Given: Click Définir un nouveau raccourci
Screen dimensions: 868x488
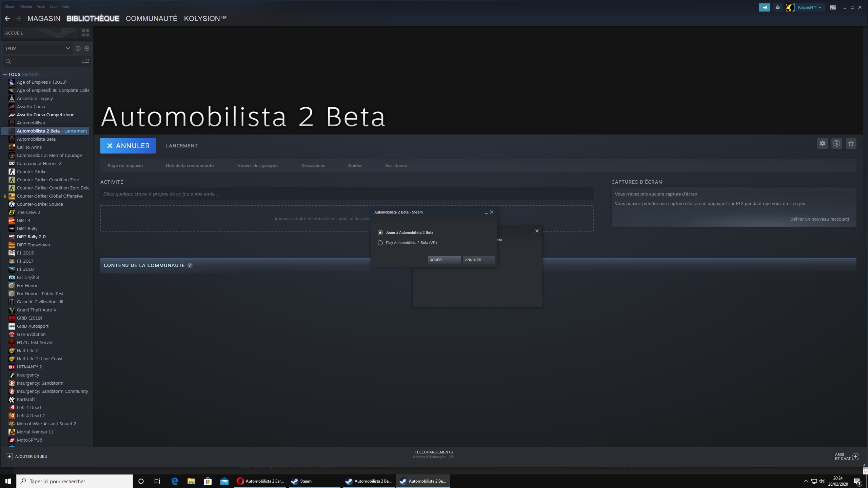Looking at the screenshot, I should click(820, 219).
